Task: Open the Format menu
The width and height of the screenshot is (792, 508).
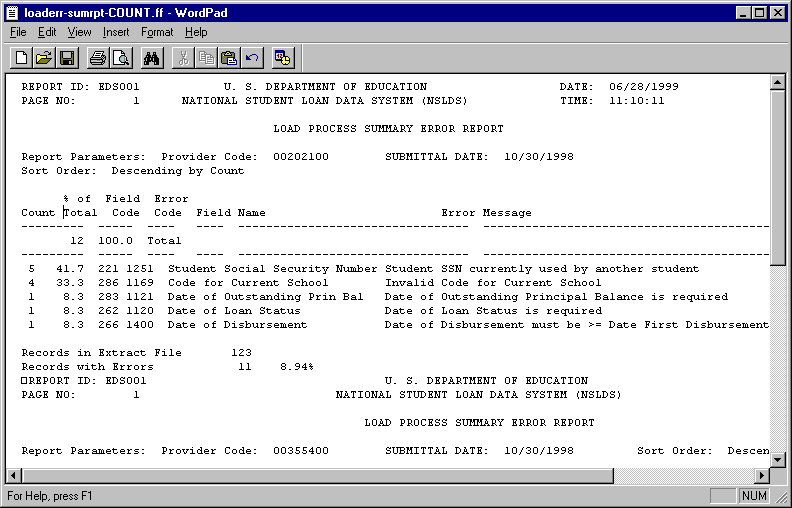Action: click(157, 32)
